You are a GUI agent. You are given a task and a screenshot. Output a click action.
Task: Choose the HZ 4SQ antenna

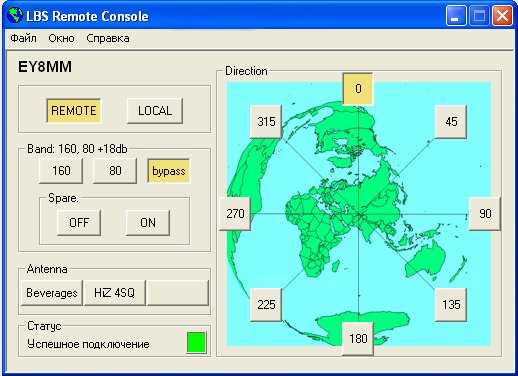tap(115, 293)
